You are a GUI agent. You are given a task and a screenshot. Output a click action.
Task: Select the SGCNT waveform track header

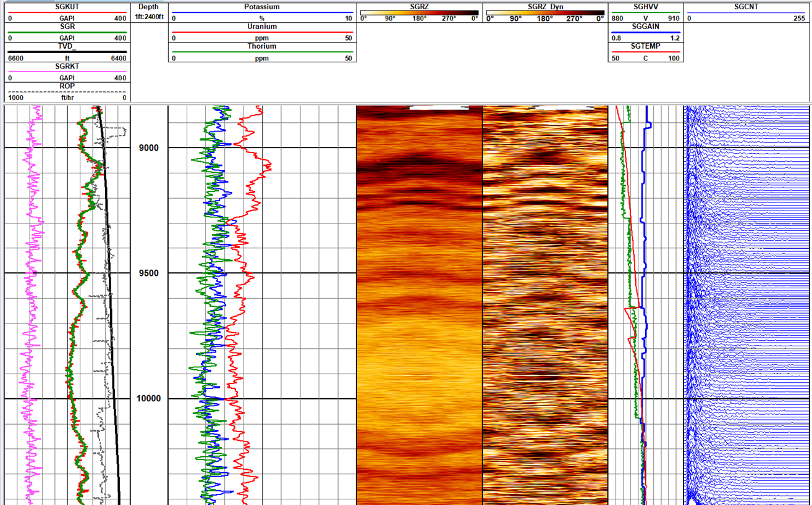748,7
